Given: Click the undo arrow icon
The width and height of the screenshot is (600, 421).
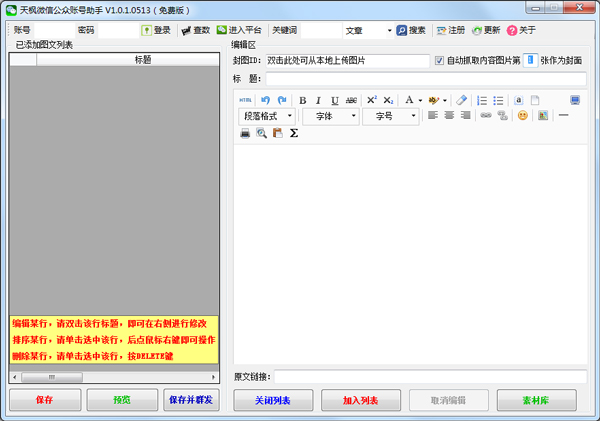Looking at the screenshot, I should click(266, 100).
